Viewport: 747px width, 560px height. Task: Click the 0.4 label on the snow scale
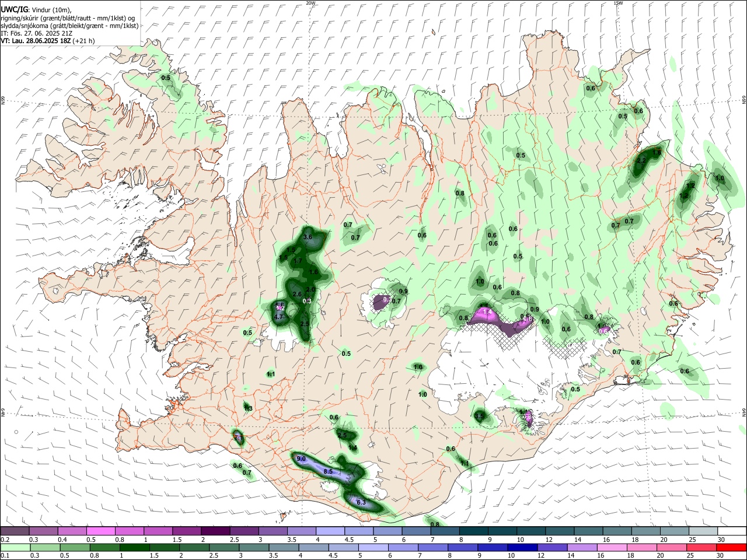(x=62, y=540)
